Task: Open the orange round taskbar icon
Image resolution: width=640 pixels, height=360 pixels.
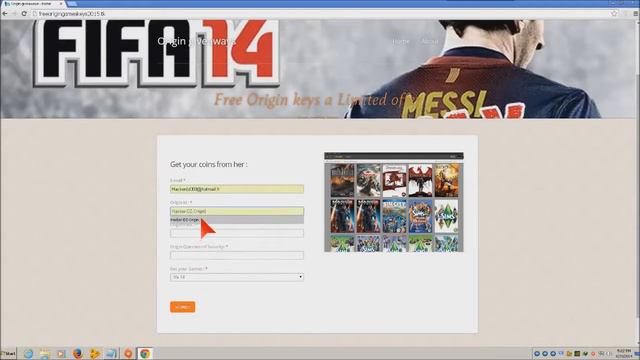Action: (128, 353)
